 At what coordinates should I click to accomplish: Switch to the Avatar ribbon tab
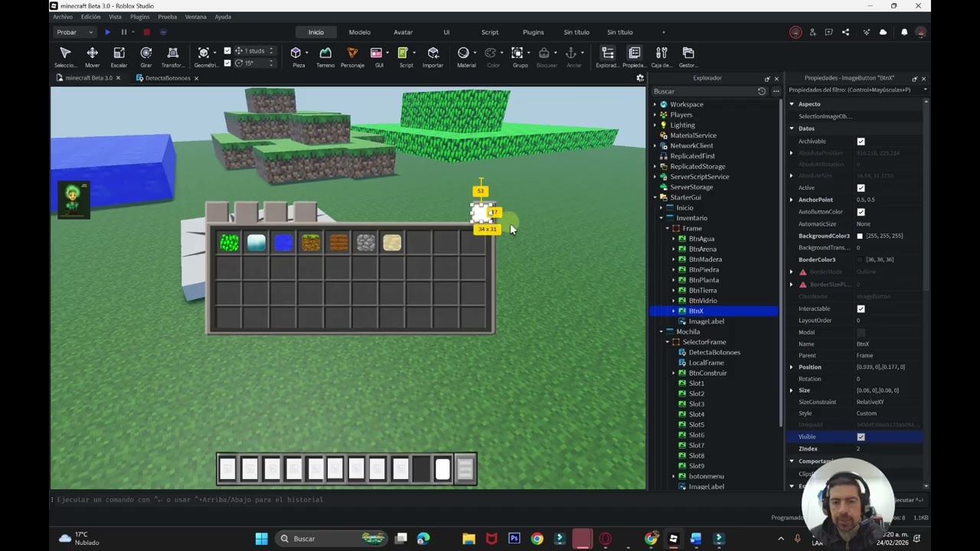403,32
